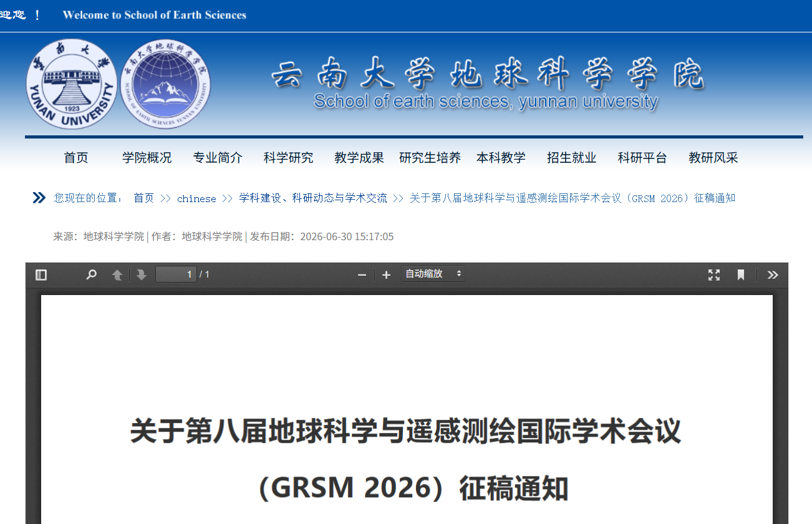
Task: Switch PDF to presentation fullscreen mode
Action: (714, 274)
